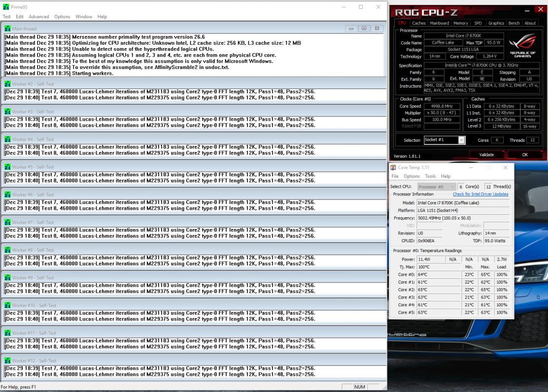Click the Worker #12 Self-Test icon
This screenshot has width=548, height=392.
(7, 360)
